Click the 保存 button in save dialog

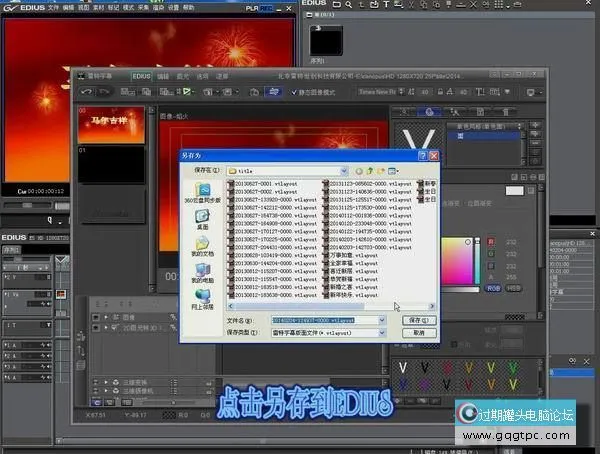pos(418,320)
